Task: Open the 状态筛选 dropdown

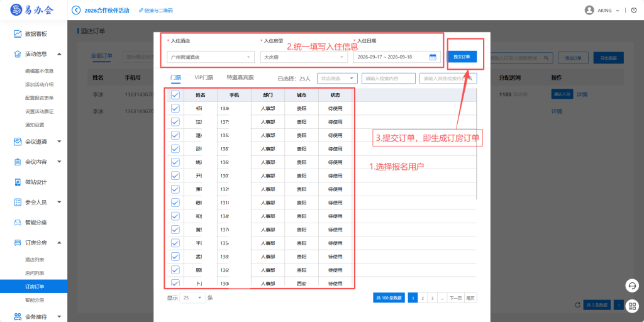Action: pyautogui.click(x=337, y=78)
